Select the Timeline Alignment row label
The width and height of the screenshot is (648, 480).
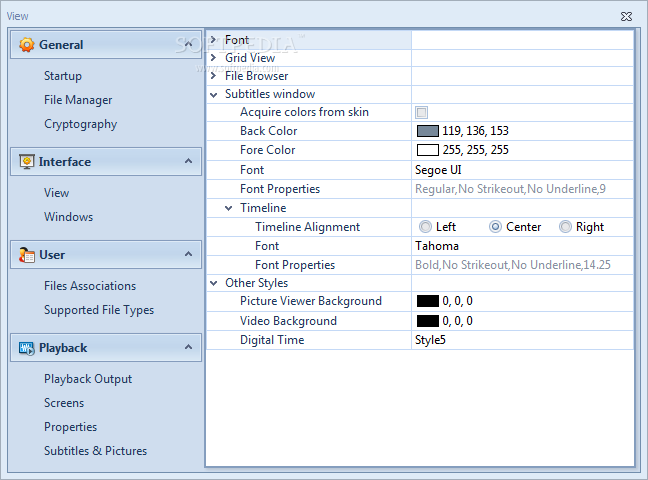click(x=307, y=227)
